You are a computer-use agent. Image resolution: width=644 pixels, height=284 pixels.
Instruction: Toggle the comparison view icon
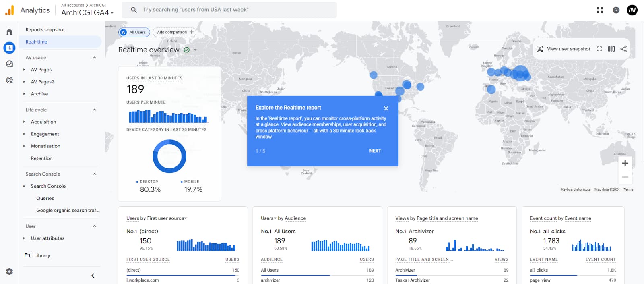coord(611,49)
